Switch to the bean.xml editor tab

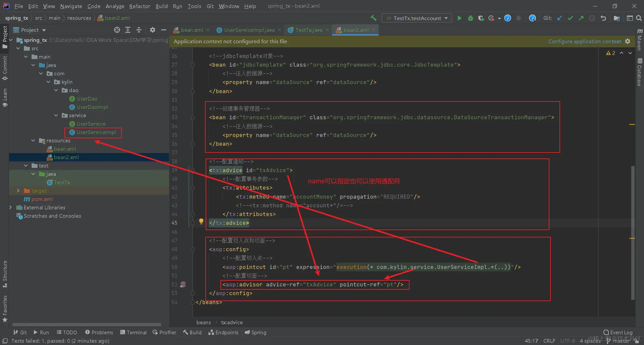(x=192, y=30)
